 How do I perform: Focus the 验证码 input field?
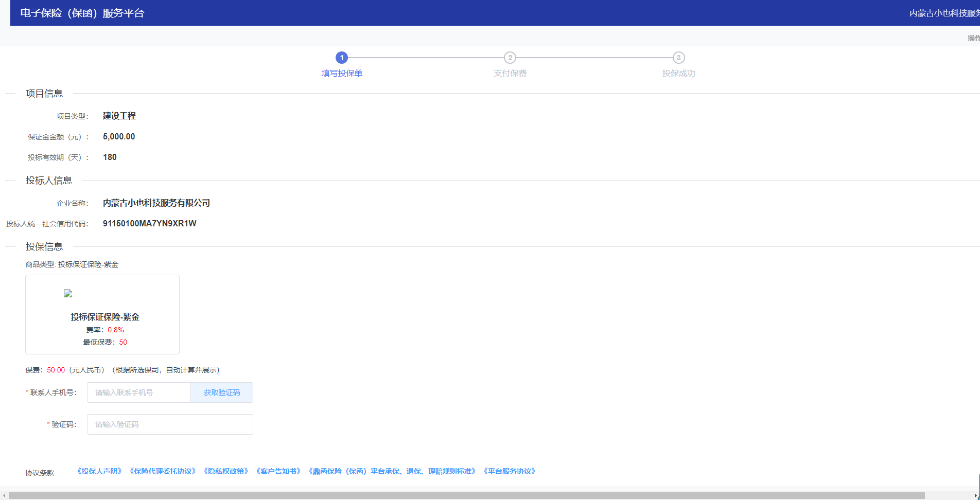click(170, 424)
